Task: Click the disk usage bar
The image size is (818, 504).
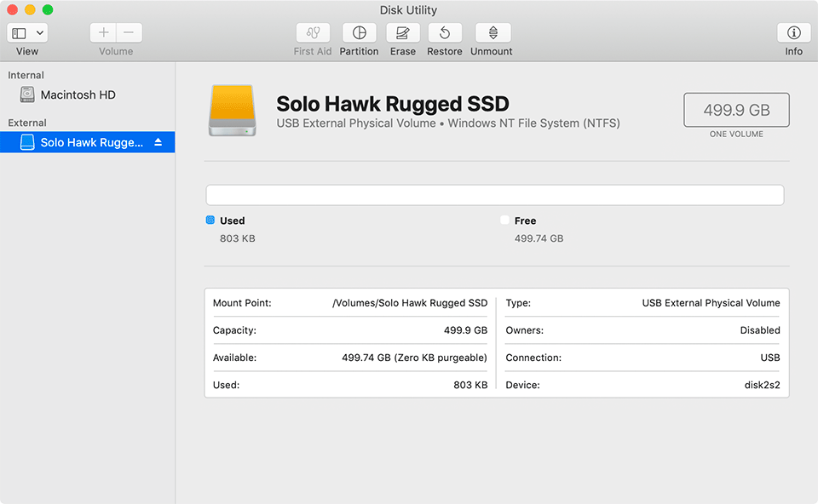Action: (x=494, y=195)
